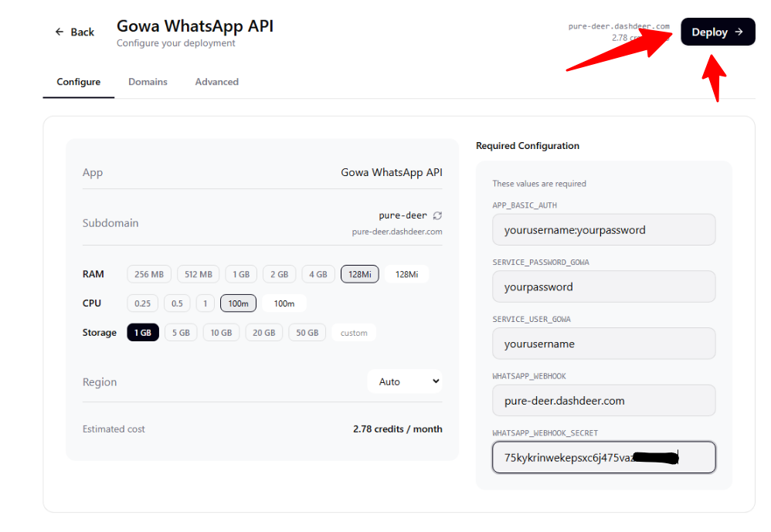
Task: Click pure-deer.dashdeer.com under Subdomain
Action: click(x=397, y=232)
